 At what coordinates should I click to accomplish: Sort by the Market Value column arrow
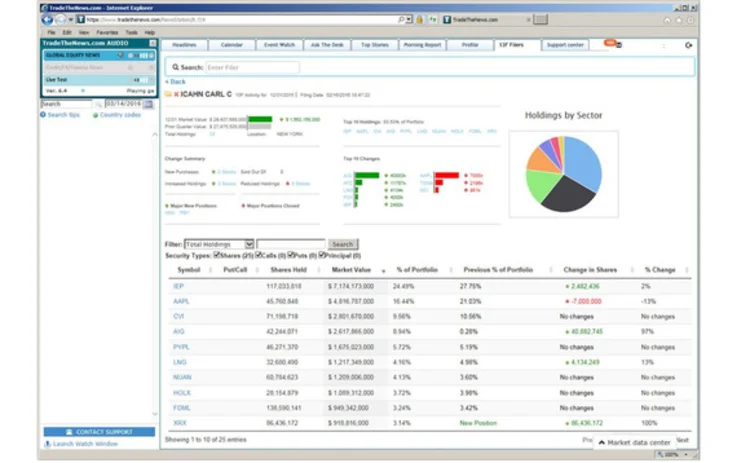click(383, 271)
